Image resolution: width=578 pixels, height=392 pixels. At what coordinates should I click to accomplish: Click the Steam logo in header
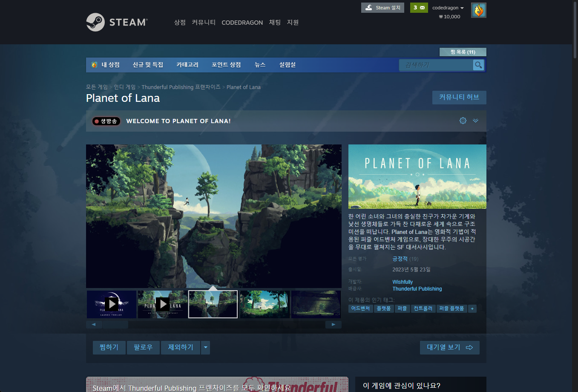click(x=117, y=22)
